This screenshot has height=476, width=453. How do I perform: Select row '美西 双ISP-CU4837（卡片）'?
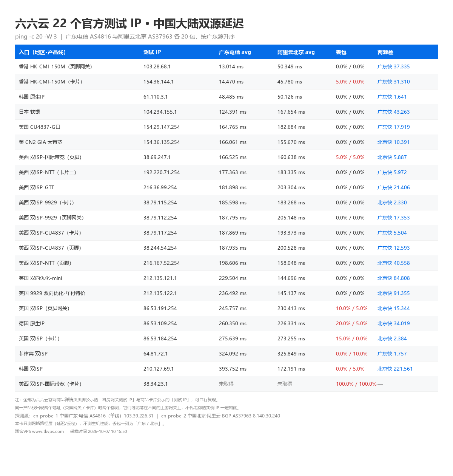[226, 233]
